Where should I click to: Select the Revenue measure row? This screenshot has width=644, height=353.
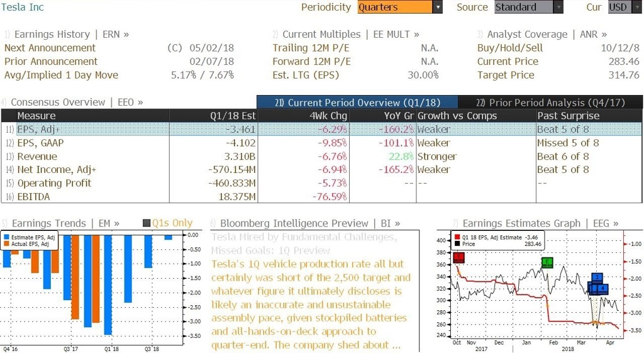click(321, 157)
